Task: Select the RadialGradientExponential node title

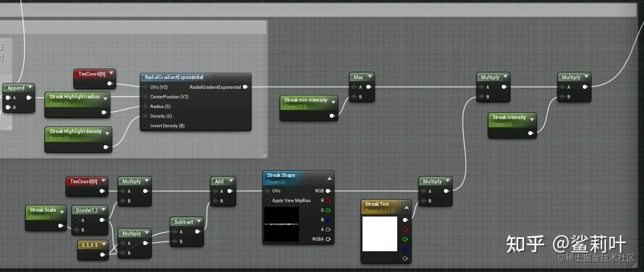Action: point(174,77)
